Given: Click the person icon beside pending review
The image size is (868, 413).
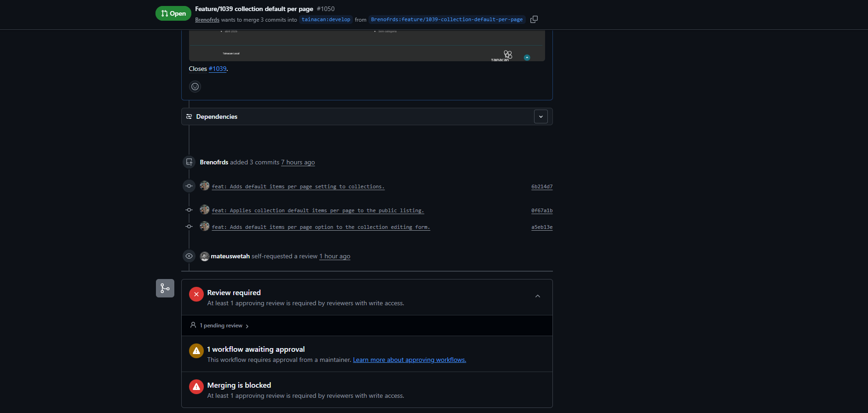Looking at the screenshot, I should (x=193, y=325).
